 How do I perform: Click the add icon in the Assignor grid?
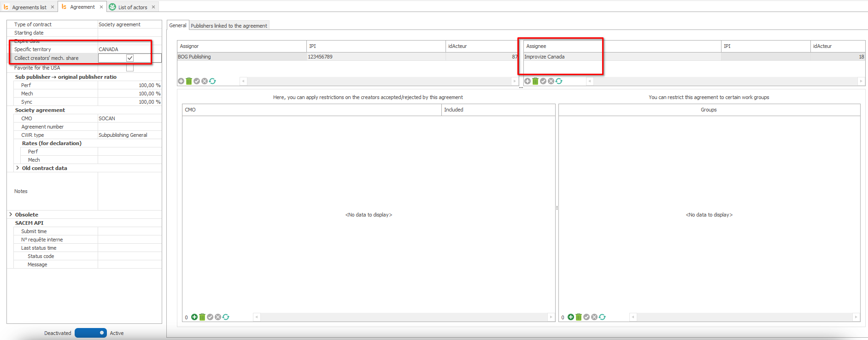(181, 81)
